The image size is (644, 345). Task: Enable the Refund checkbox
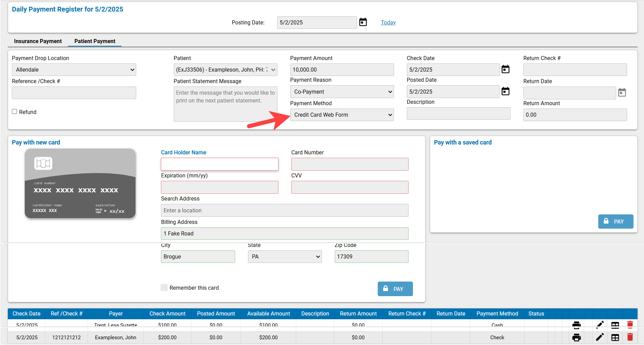[x=14, y=111]
